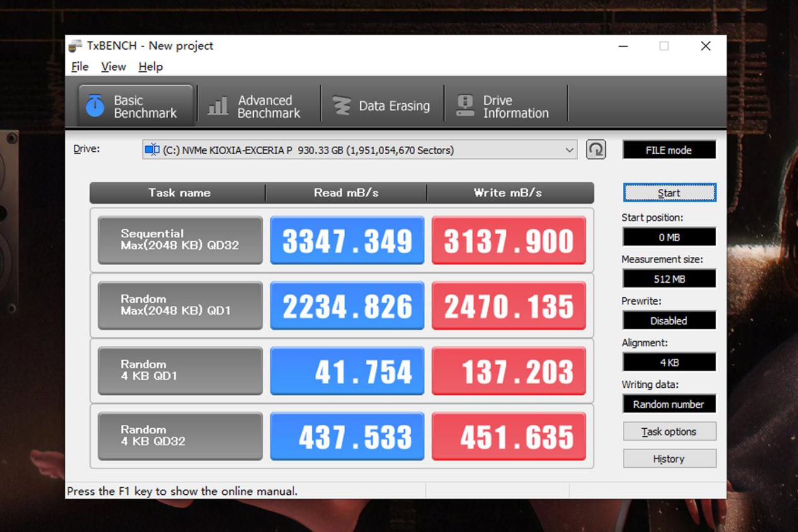798x532 pixels.
Task: Click the TxBENCH application icon in the titlebar
Action: [x=75, y=45]
